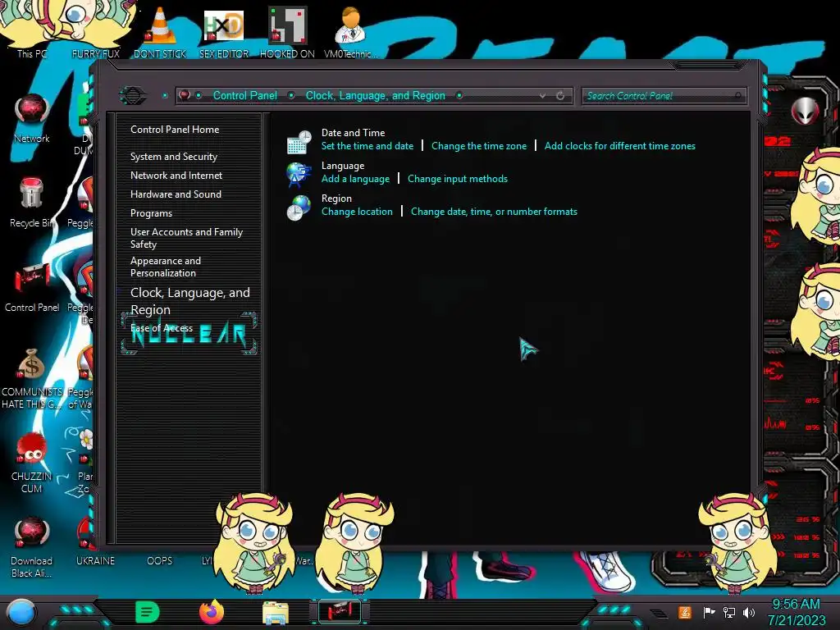Open the Language globe icon
The image size is (840, 630).
click(x=299, y=175)
